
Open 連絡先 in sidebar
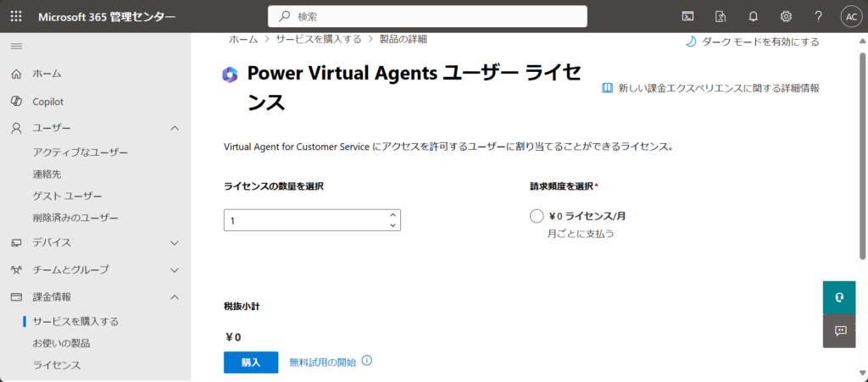coord(47,174)
